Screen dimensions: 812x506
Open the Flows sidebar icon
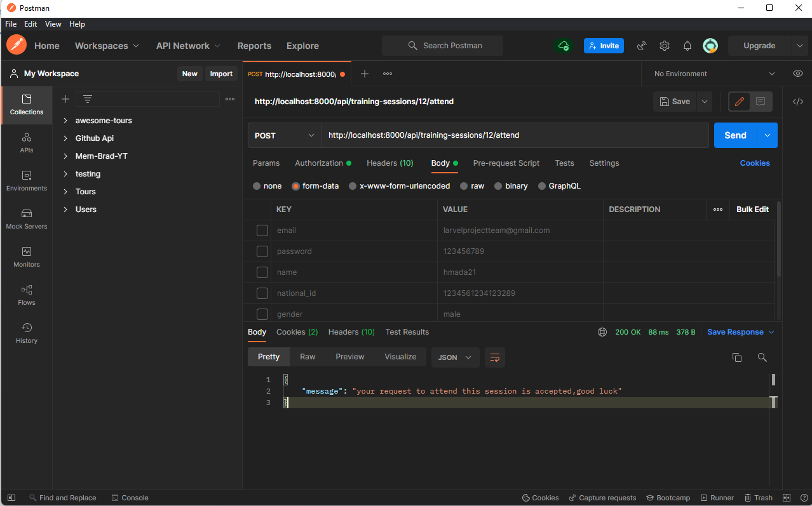pyautogui.click(x=26, y=296)
